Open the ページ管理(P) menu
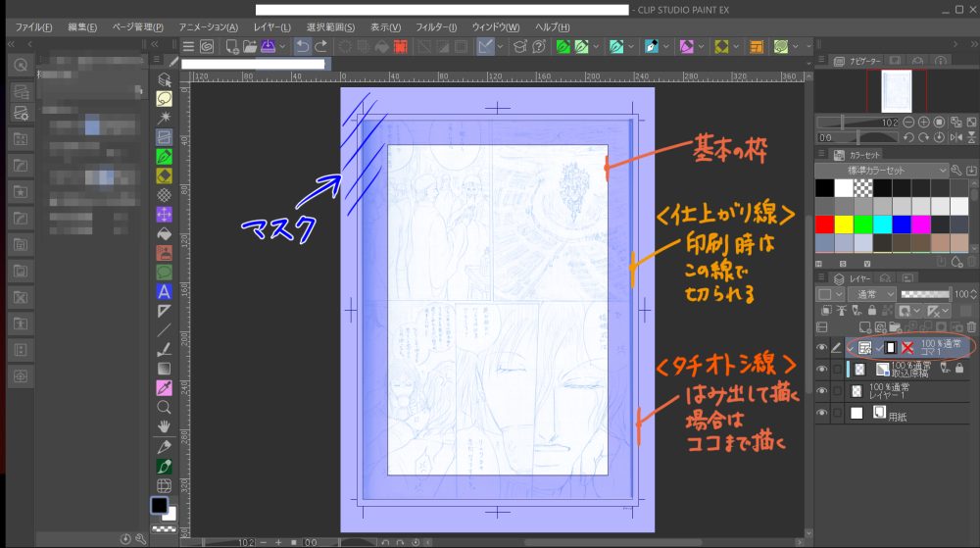The height and width of the screenshot is (548, 980). [x=137, y=27]
